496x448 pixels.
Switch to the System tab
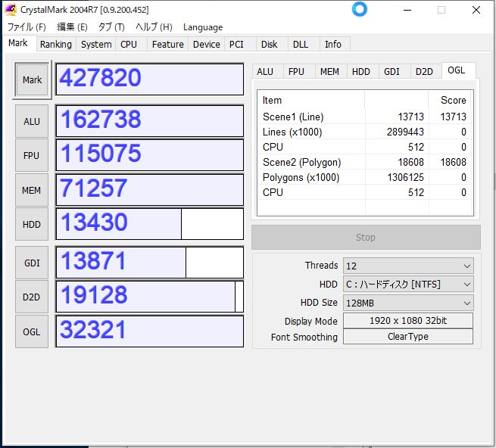(x=96, y=44)
